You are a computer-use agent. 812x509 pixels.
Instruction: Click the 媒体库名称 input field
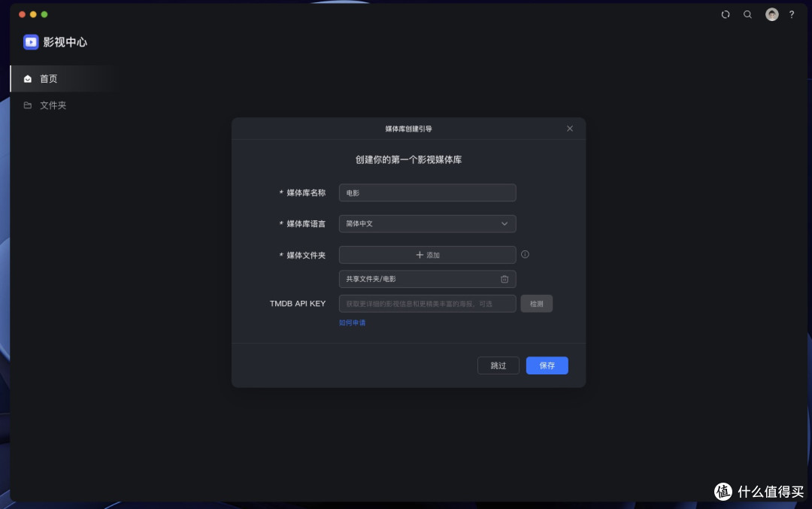[x=427, y=192]
